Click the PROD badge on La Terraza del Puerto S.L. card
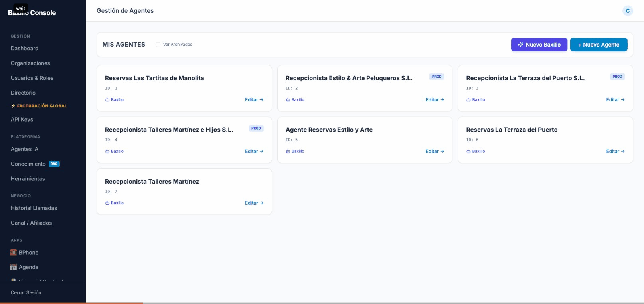The image size is (644, 304). [x=617, y=77]
